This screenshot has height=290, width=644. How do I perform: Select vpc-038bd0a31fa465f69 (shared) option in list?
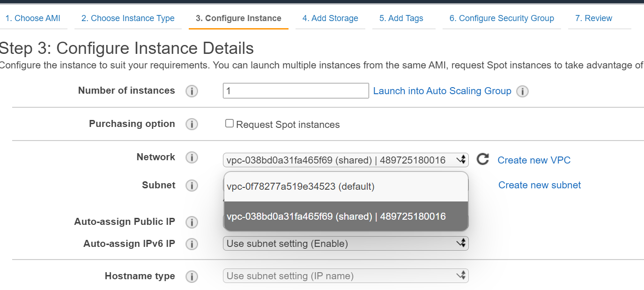click(x=346, y=216)
